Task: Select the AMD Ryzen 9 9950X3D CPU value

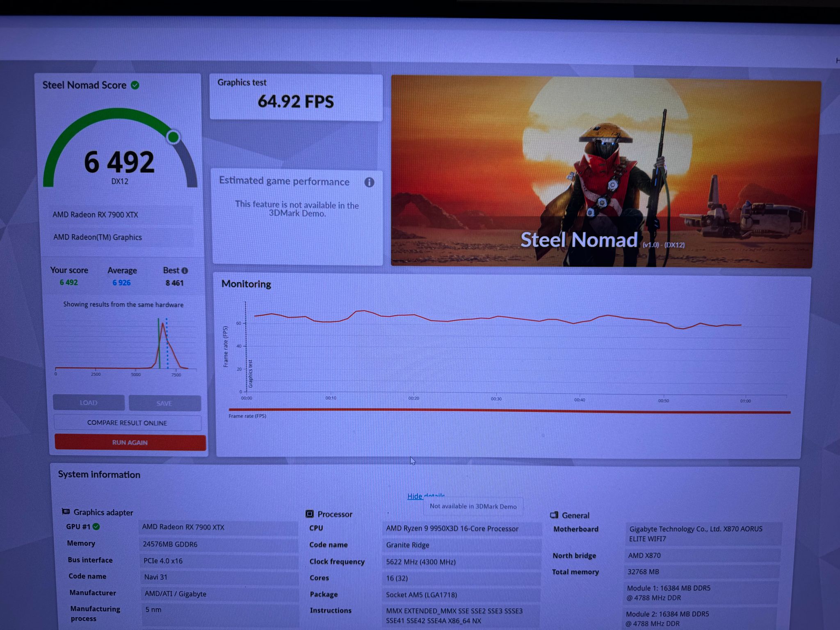Action: pos(452,529)
